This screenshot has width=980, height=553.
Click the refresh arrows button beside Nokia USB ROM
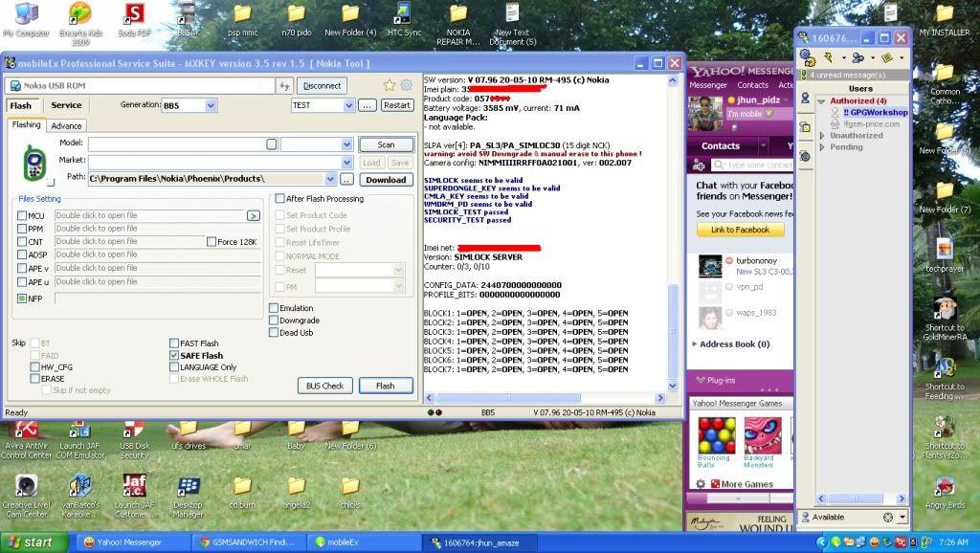pos(283,85)
